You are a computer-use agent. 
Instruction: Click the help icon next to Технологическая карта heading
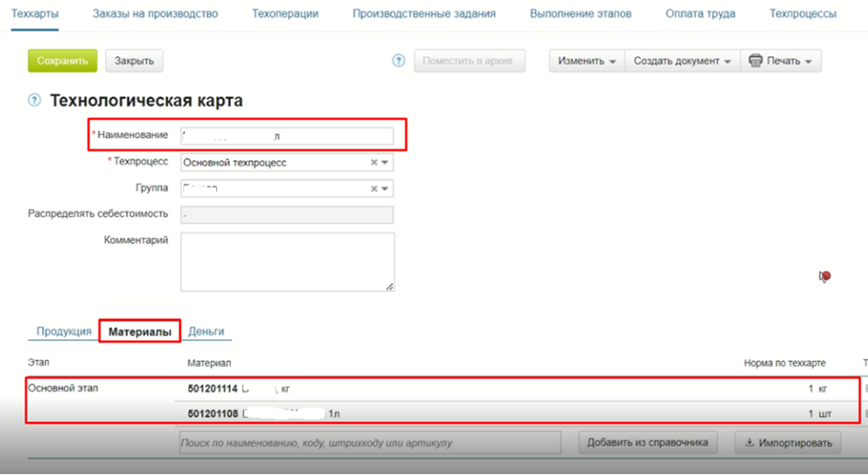point(34,100)
